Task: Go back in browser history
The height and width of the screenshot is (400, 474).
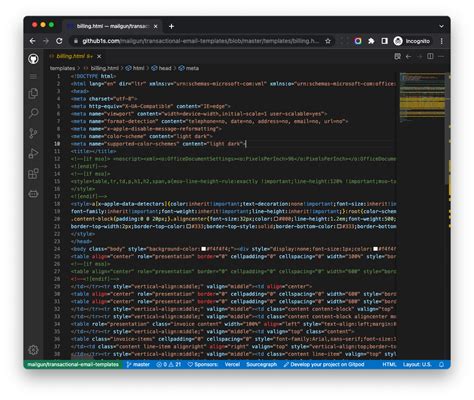Action: (33, 41)
